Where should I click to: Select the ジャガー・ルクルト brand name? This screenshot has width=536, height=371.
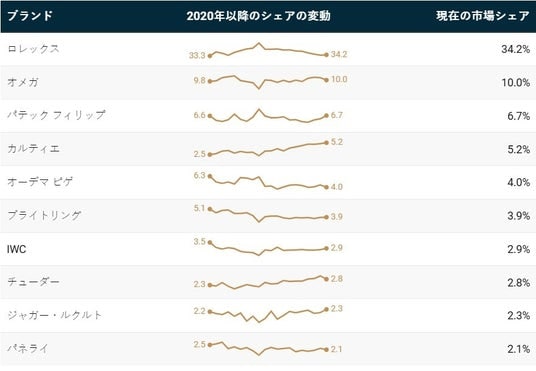55,315
